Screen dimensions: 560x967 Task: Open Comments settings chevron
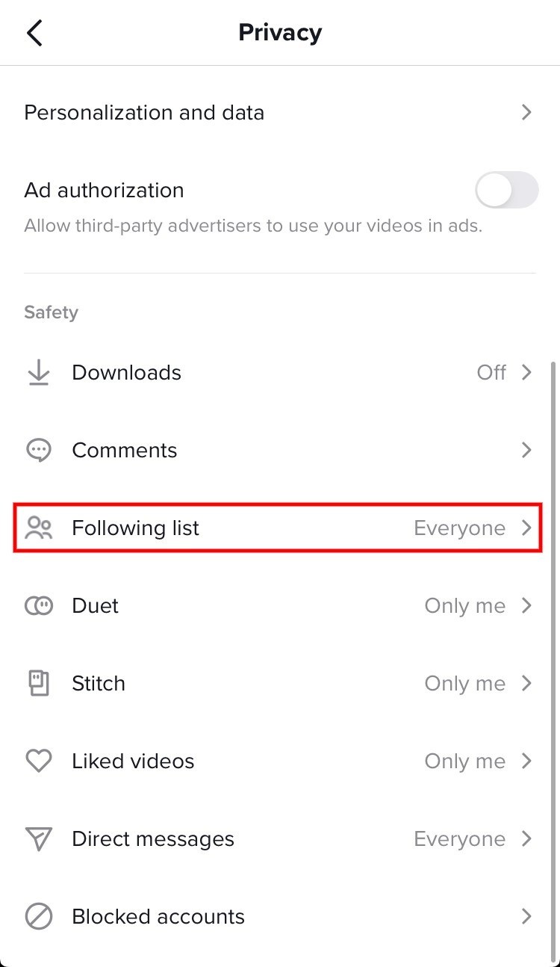point(526,451)
